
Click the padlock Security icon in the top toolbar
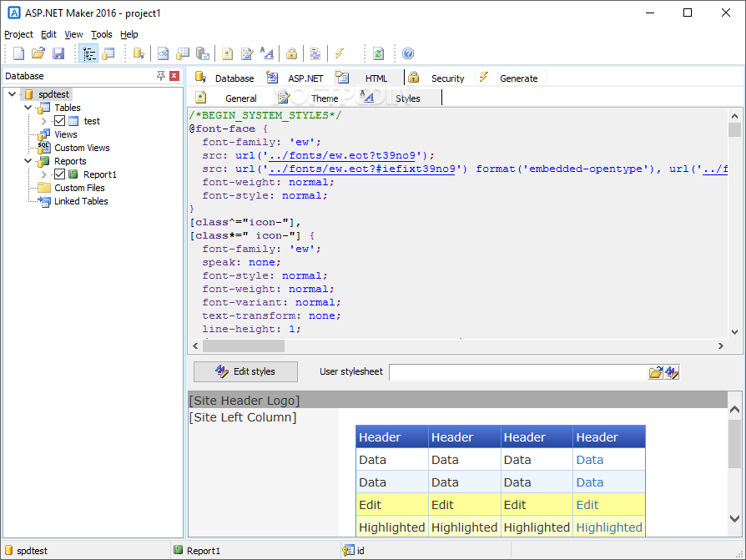(x=292, y=53)
